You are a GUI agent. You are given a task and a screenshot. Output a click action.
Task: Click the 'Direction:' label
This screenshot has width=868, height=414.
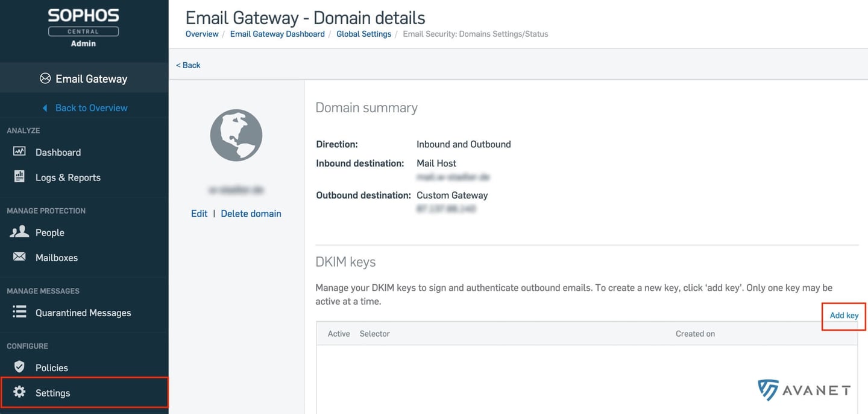point(337,144)
